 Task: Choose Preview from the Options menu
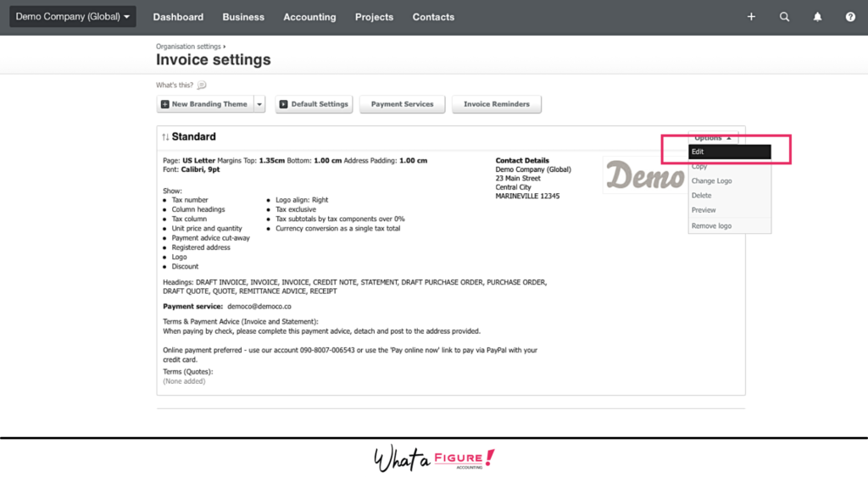click(704, 210)
